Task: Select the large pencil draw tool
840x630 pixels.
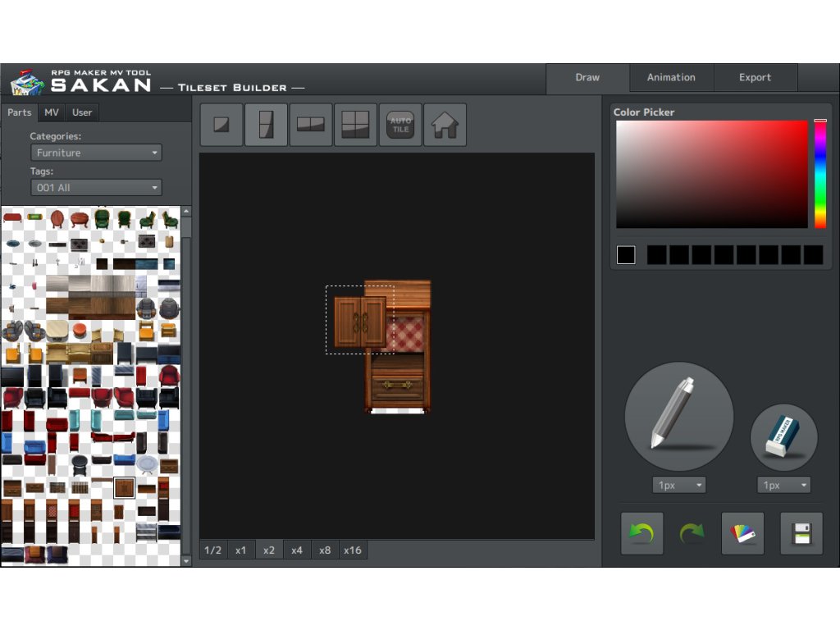Action: click(678, 416)
